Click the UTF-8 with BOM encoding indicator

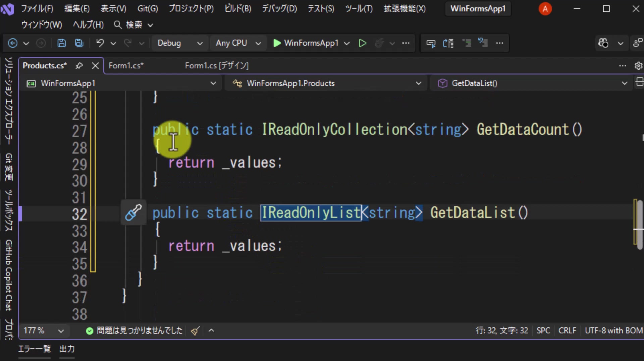pos(614,331)
